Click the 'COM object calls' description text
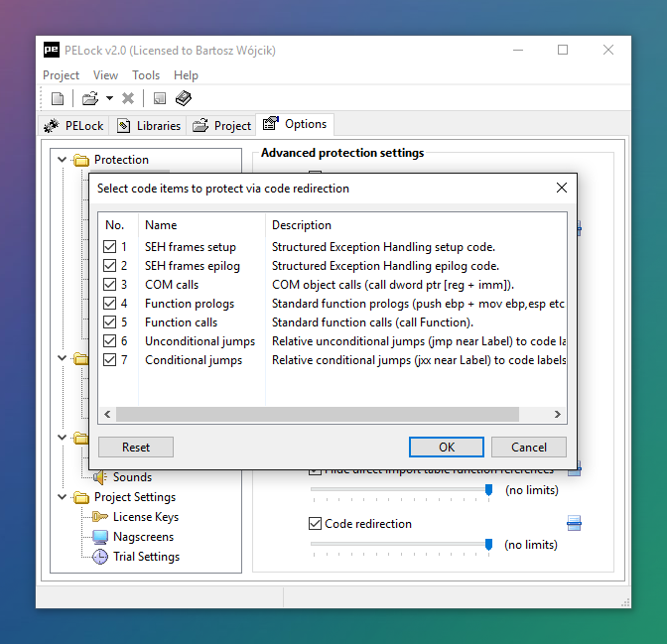The width and height of the screenshot is (667, 644). tap(393, 284)
